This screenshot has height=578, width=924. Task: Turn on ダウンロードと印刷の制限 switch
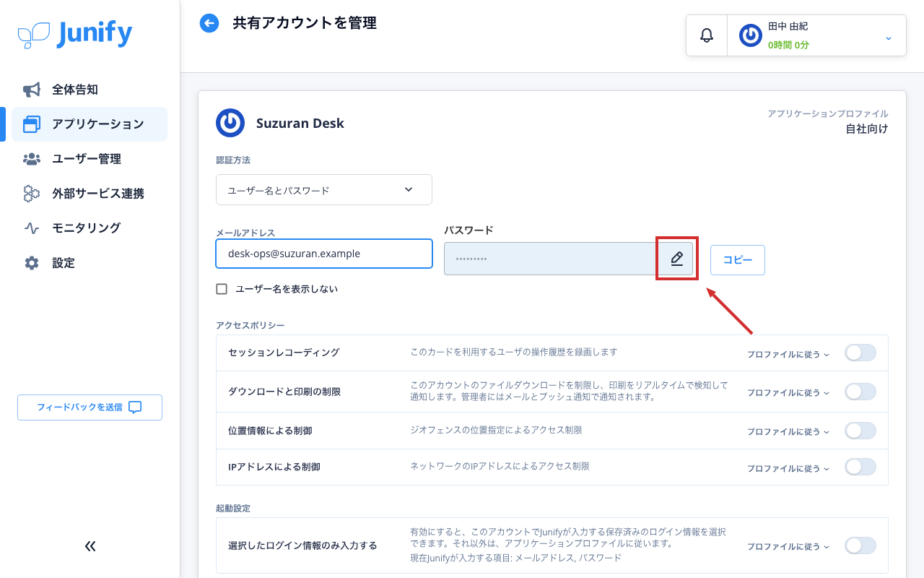click(860, 392)
